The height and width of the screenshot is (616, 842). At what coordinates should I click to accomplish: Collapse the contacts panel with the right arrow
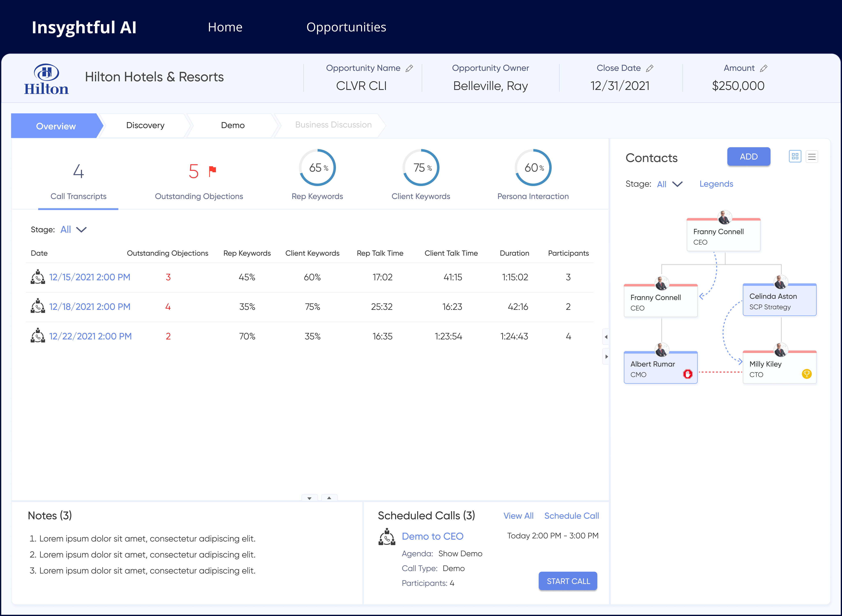coord(606,357)
